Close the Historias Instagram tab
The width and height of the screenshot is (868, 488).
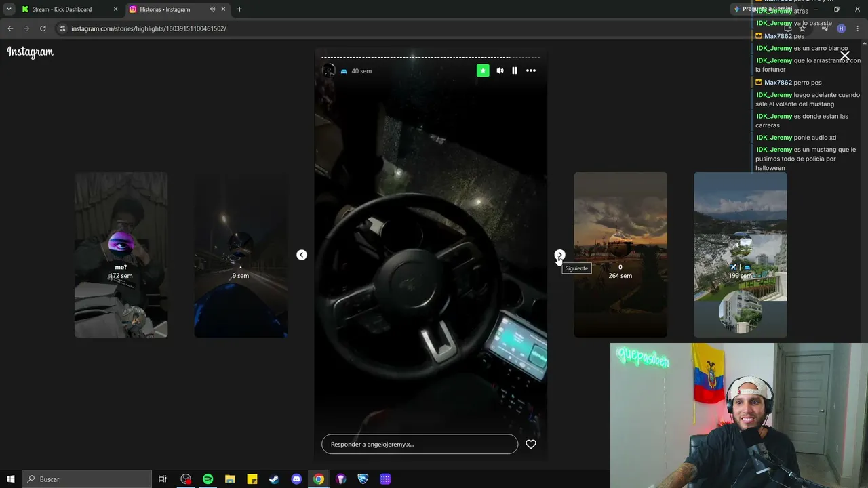tap(223, 9)
